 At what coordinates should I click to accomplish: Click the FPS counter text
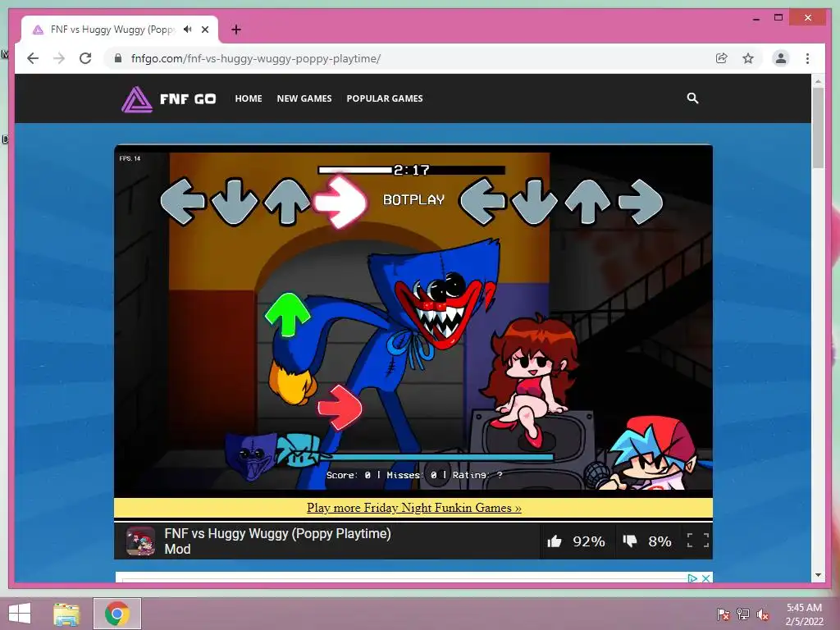pos(130,158)
